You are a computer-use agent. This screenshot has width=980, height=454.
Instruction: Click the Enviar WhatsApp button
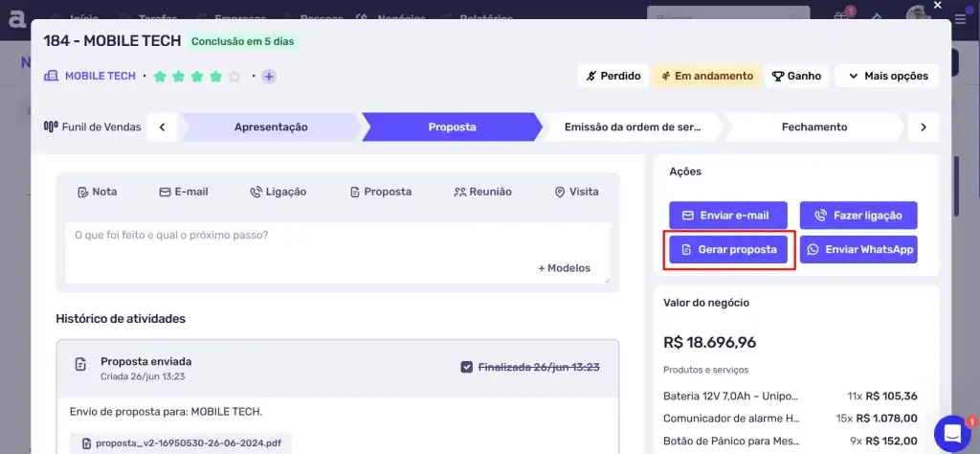pyautogui.click(x=858, y=250)
